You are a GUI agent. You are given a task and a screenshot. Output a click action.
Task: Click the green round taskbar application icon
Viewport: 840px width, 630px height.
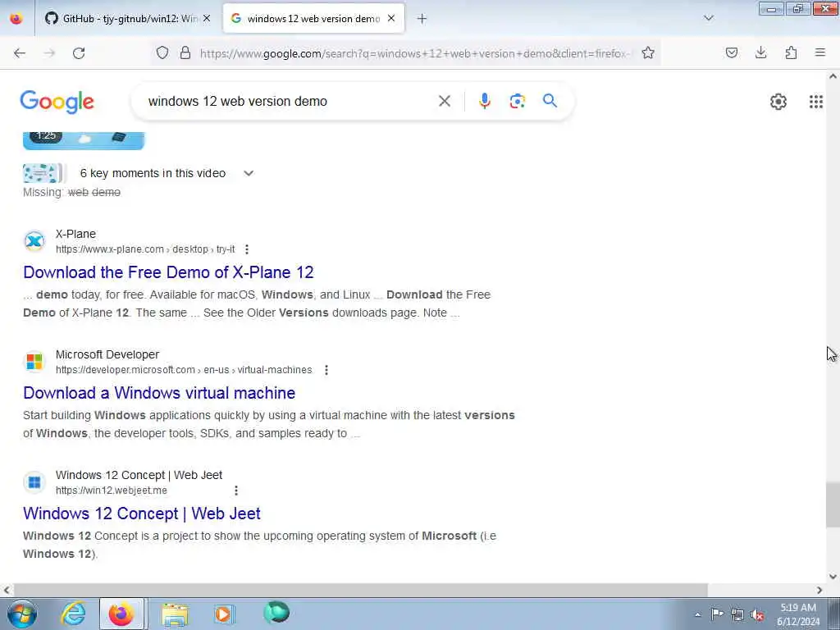[x=276, y=613]
